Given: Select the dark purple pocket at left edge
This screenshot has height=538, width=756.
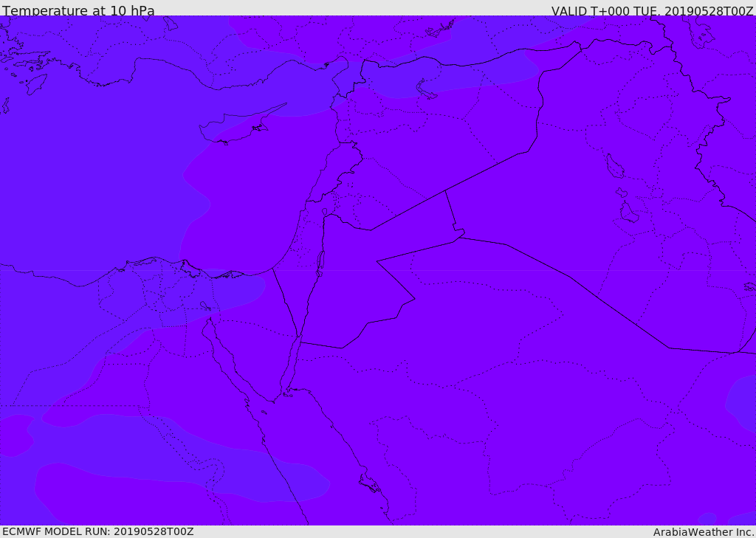Looking at the screenshot, I should click(15, 435).
